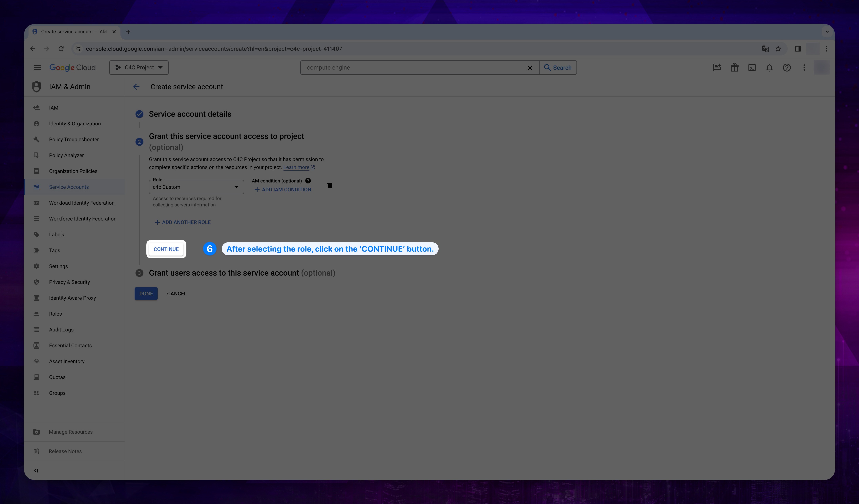Open Identity & Organization settings
The width and height of the screenshot is (859, 504).
pyautogui.click(x=74, y=124)
